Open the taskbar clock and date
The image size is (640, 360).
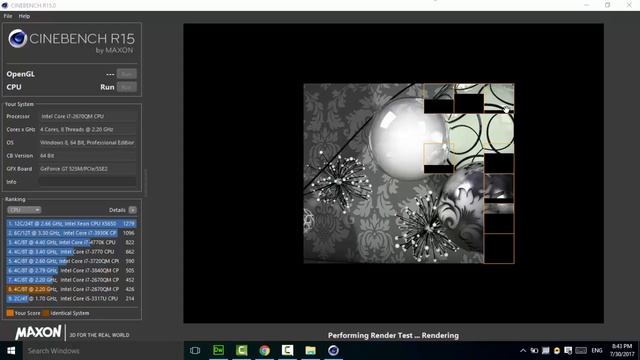(x=622, y=351)
